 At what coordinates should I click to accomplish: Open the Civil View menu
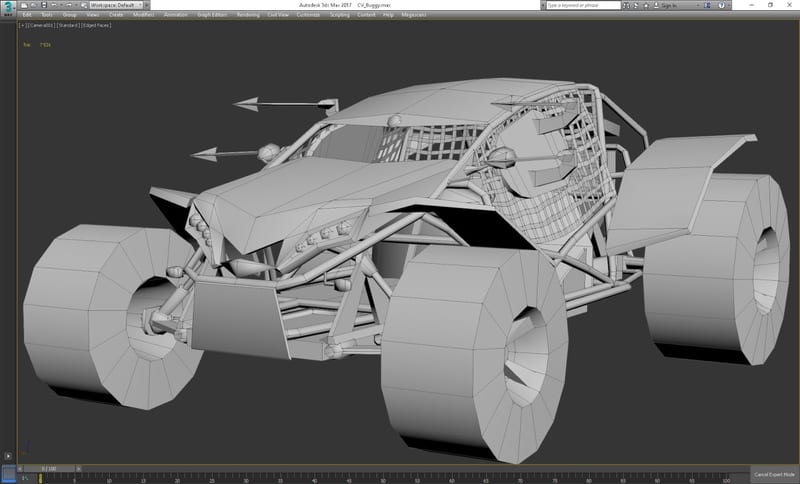click(x=278, y=15)
